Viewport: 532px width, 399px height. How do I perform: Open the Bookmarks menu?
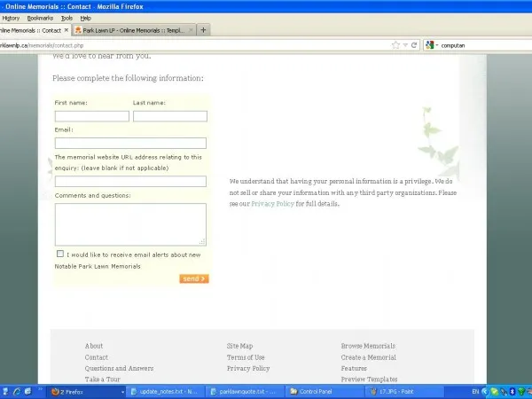coord(40,18)
